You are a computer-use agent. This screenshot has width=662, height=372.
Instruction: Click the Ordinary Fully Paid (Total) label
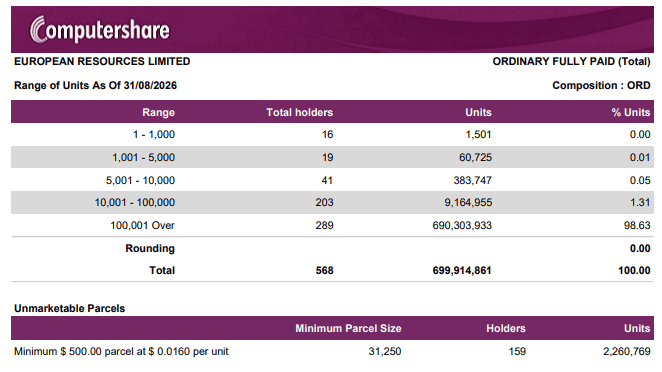point(571,62)
